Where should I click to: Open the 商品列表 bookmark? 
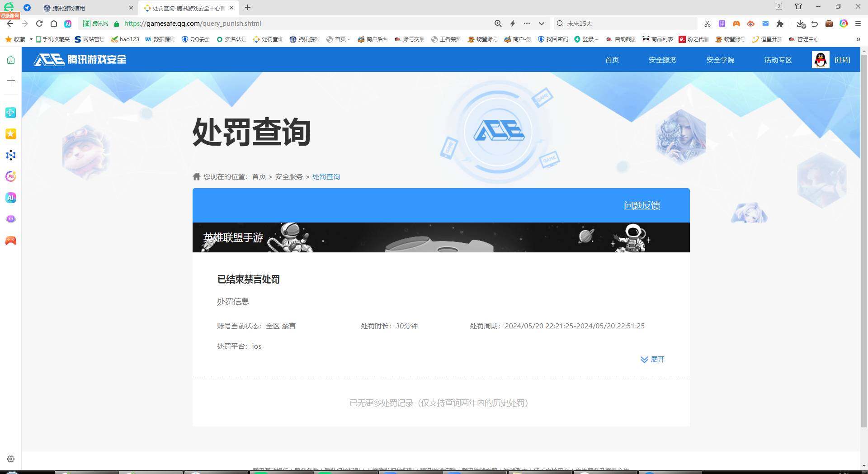(x=658, y=39)
